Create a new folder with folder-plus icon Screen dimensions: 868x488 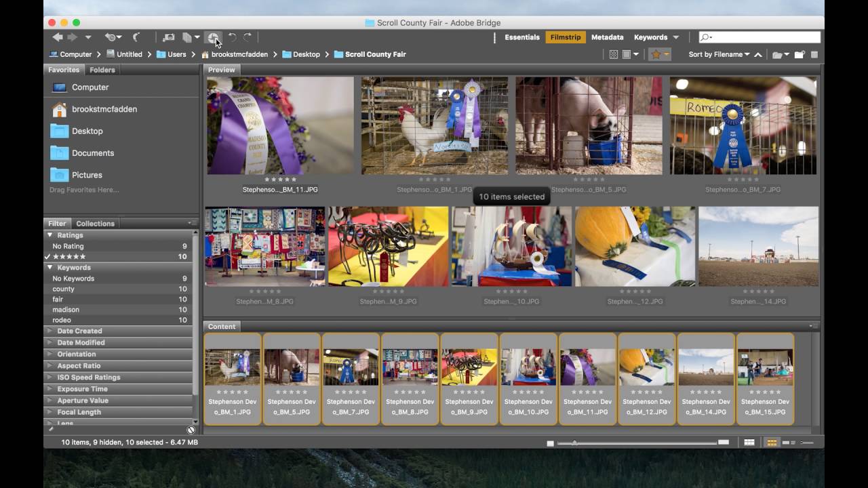pyautogui.click(x=800, y=54)
